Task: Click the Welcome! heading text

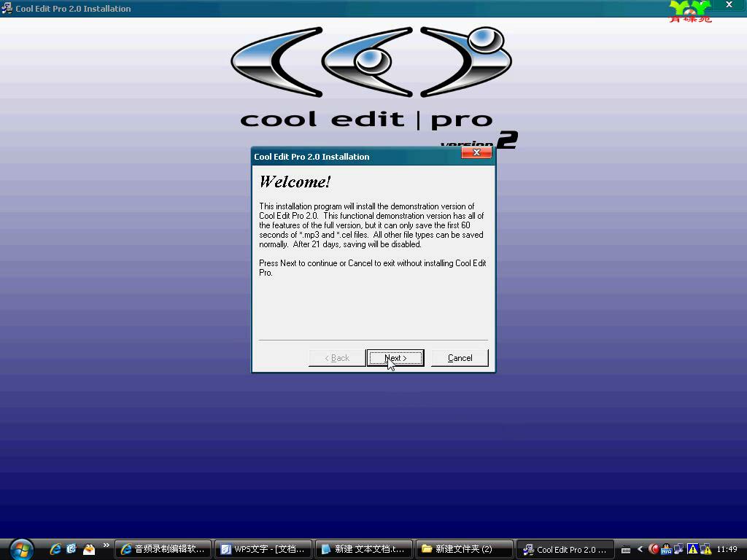Action: [295, 182]
